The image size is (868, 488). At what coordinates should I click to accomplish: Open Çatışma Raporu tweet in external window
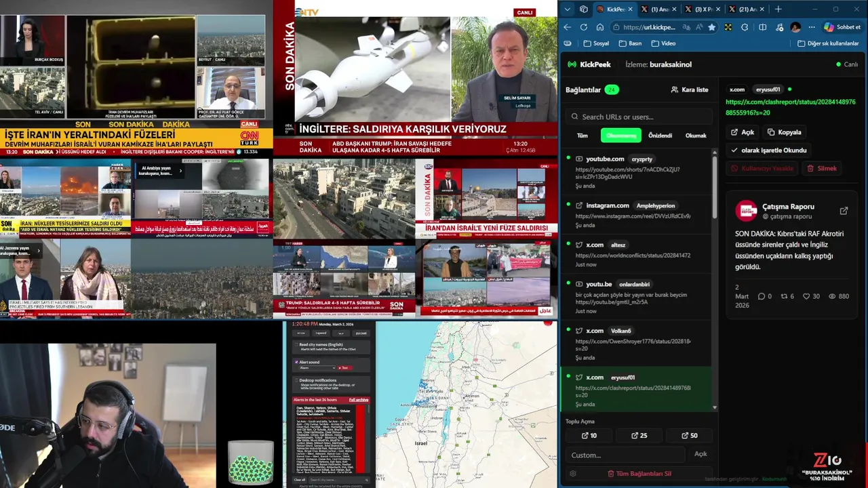point(844,211)
